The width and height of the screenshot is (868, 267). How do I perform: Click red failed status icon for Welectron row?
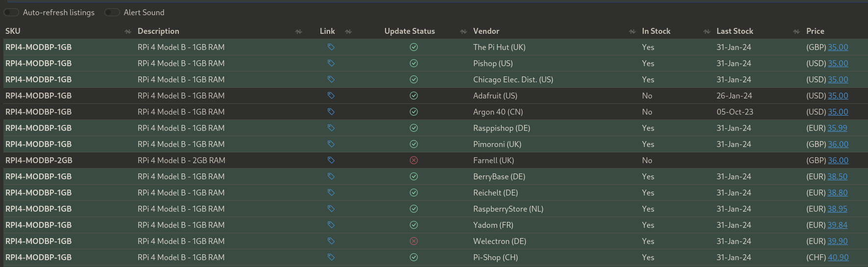coord(414,241)
